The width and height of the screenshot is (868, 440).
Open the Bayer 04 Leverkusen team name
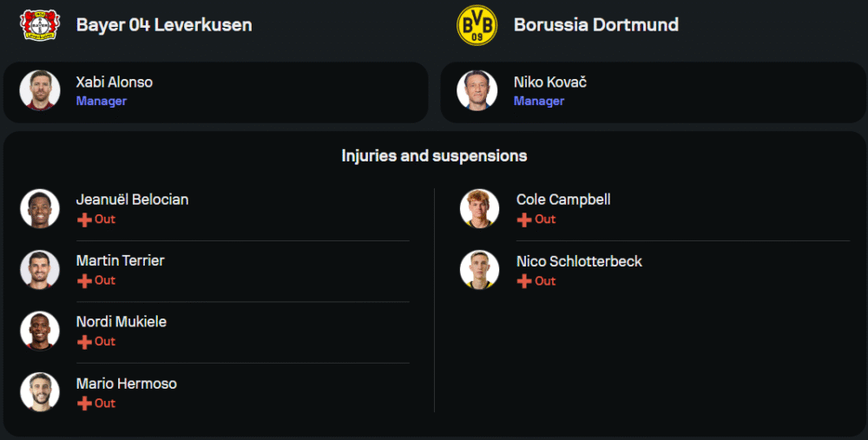(164, 24)
